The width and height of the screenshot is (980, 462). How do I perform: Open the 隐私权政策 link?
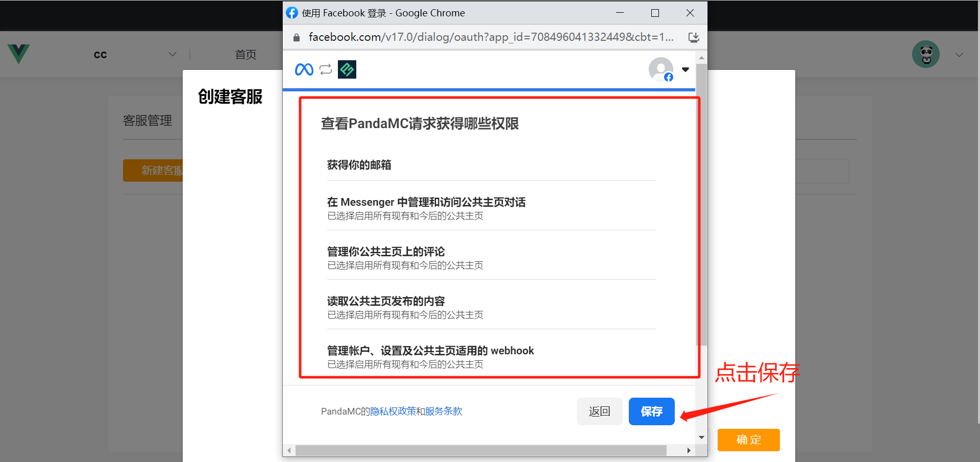pos(393,411)
